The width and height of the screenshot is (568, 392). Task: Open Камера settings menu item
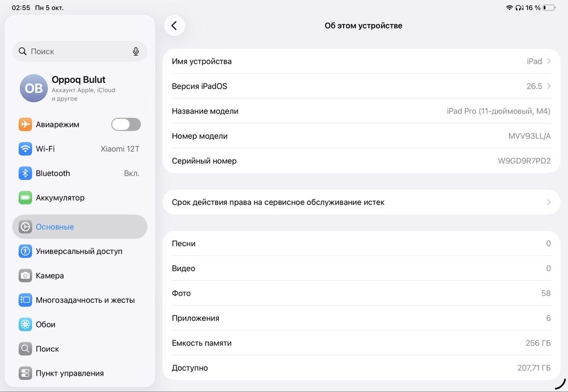pyautogui.click(x=80, y=276)
